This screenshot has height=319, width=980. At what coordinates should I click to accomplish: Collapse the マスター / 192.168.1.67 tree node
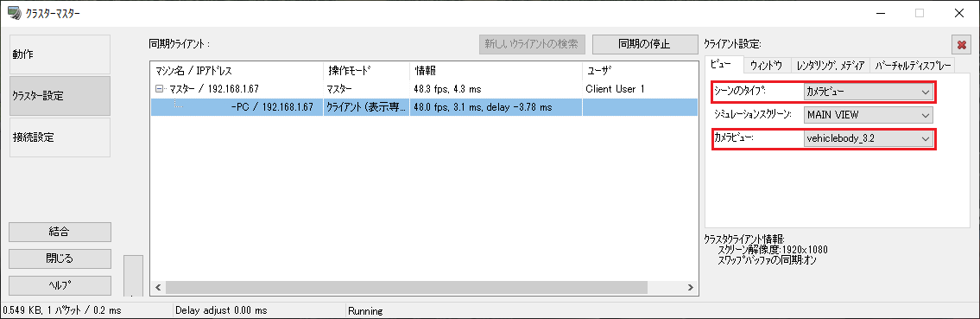pos(159,89)
